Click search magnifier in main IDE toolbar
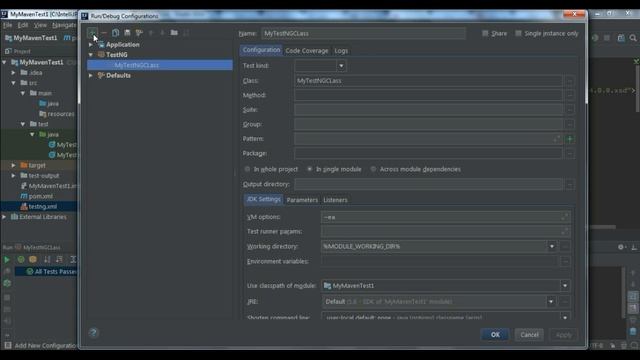 coord(633,38)
